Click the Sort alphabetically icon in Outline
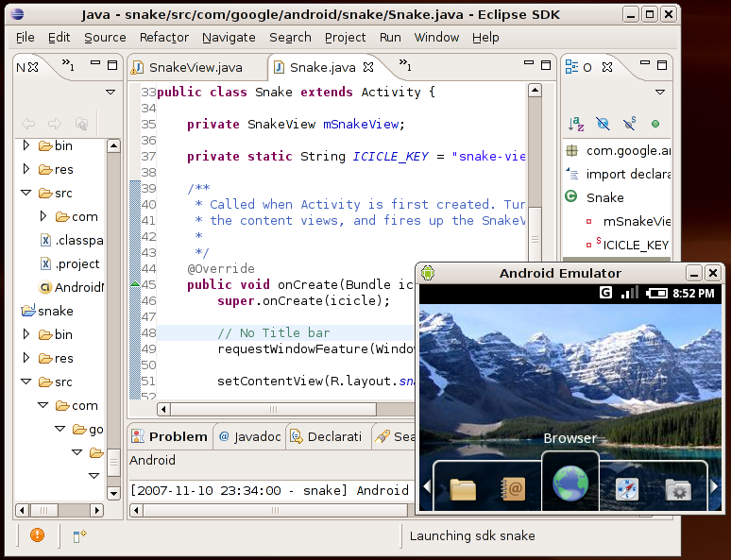 (577, 124)
